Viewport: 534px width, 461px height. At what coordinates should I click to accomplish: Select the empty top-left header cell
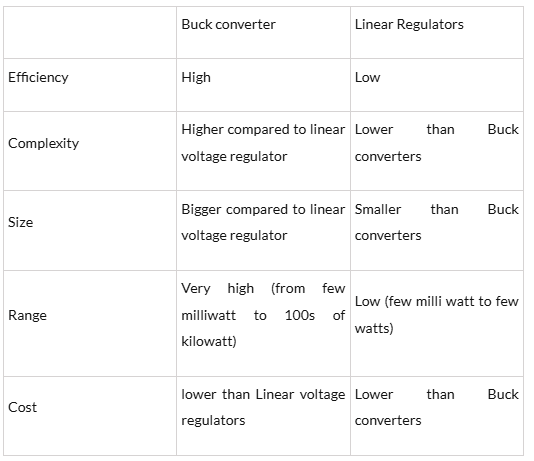pos(90,33)
